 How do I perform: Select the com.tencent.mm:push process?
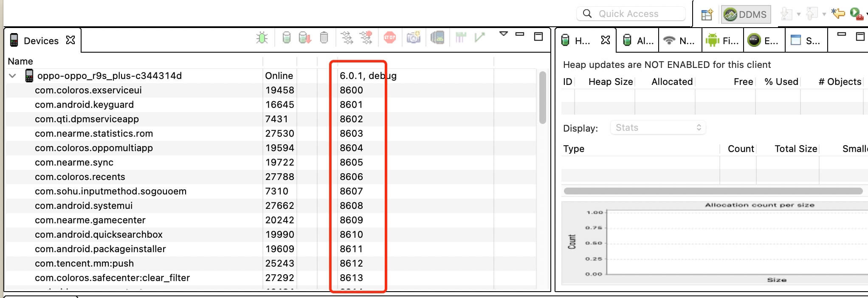[84, 264]
